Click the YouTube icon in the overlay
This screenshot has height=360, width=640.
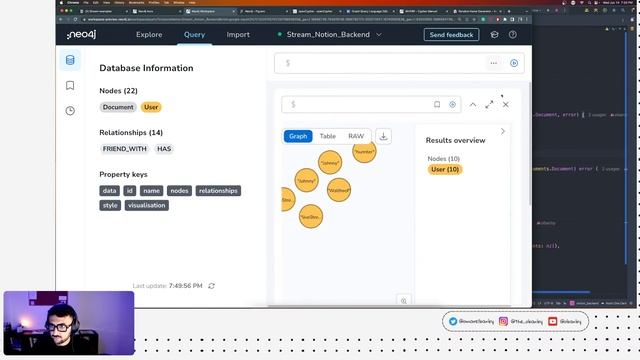coord(553,322)
